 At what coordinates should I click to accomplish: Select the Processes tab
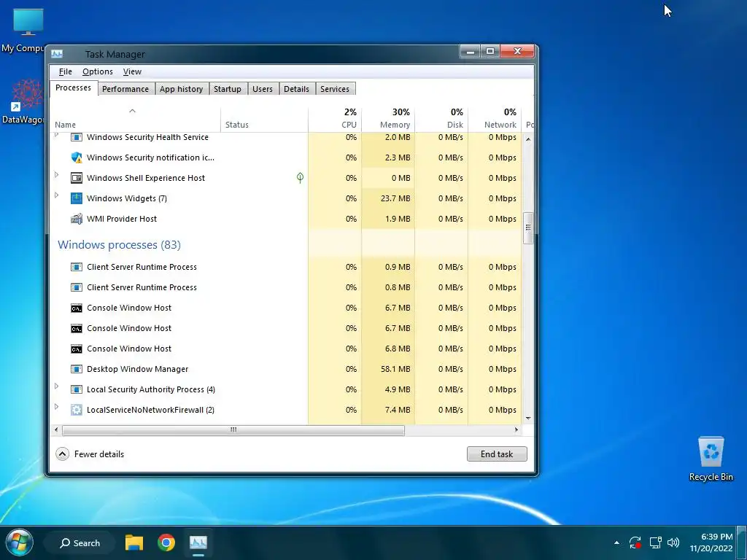tap(74, 88)
